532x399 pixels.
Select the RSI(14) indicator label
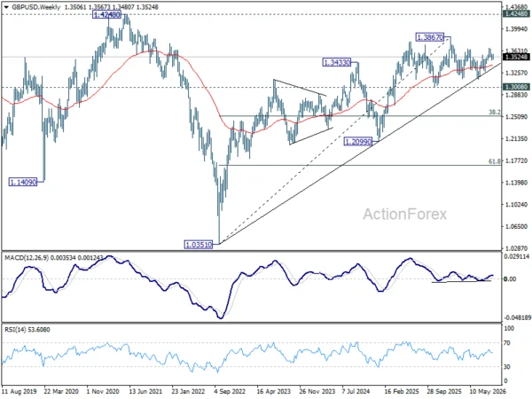(x=15, y=330)
